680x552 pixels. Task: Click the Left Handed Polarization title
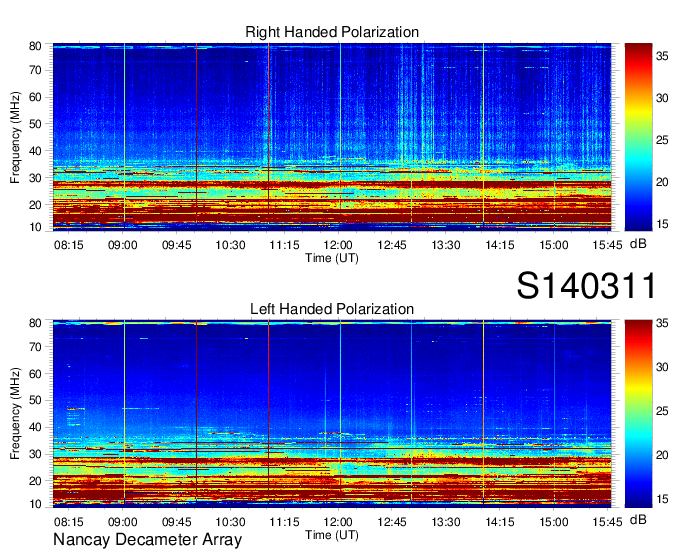tap(332, 309)
